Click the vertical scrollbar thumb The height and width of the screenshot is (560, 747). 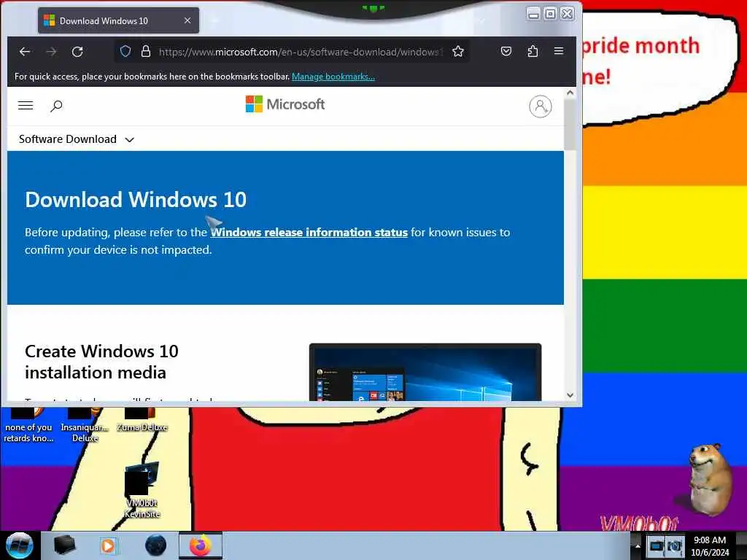coord(570,125)
